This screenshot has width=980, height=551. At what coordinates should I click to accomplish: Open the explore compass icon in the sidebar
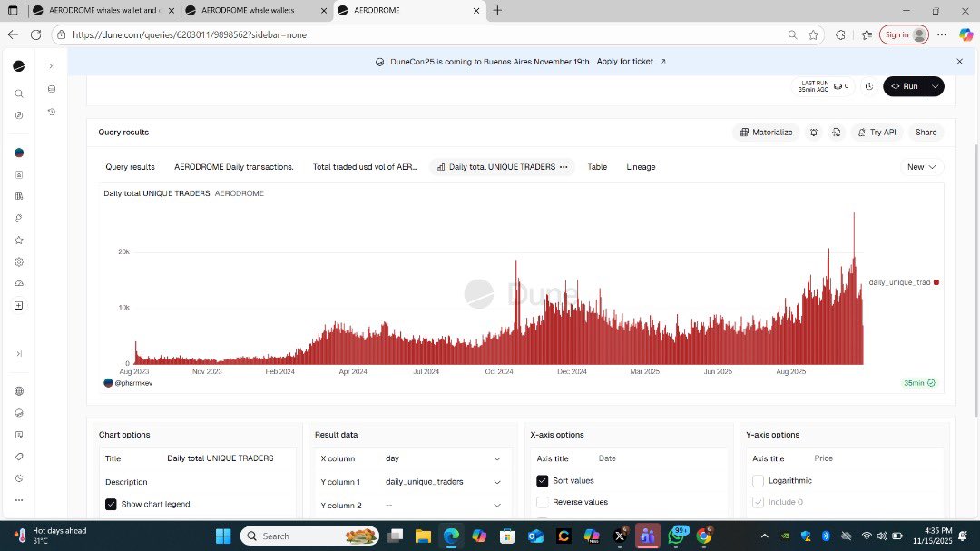pos(19,115)
